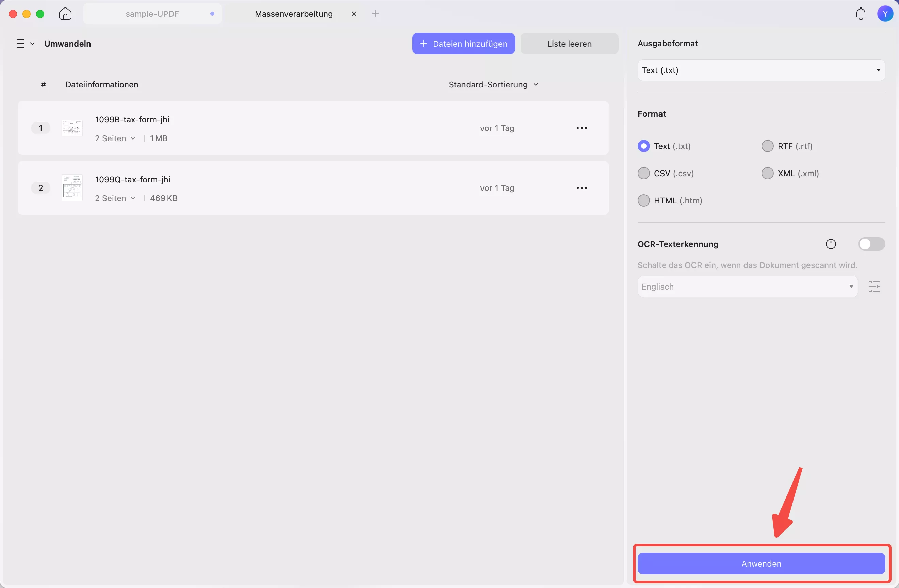Click the Anwenden button
This screenshot has width=899, height=588.
tap(761, 564)
